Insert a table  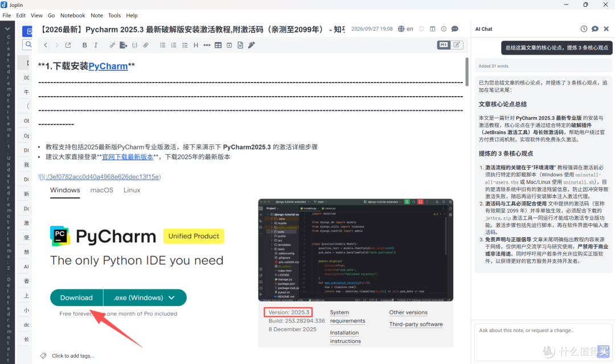[218, 45]
